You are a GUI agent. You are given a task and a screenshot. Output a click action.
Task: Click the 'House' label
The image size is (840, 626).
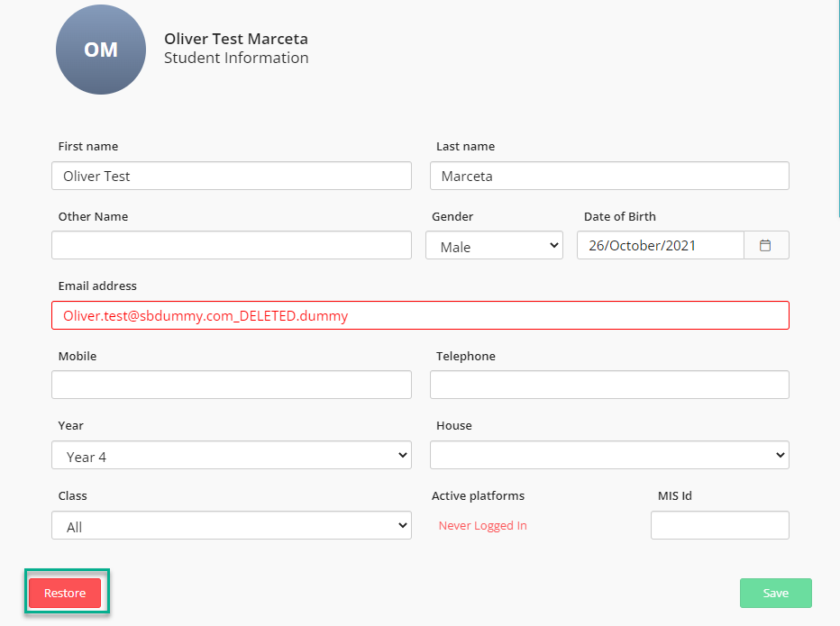tap(454, 426)
